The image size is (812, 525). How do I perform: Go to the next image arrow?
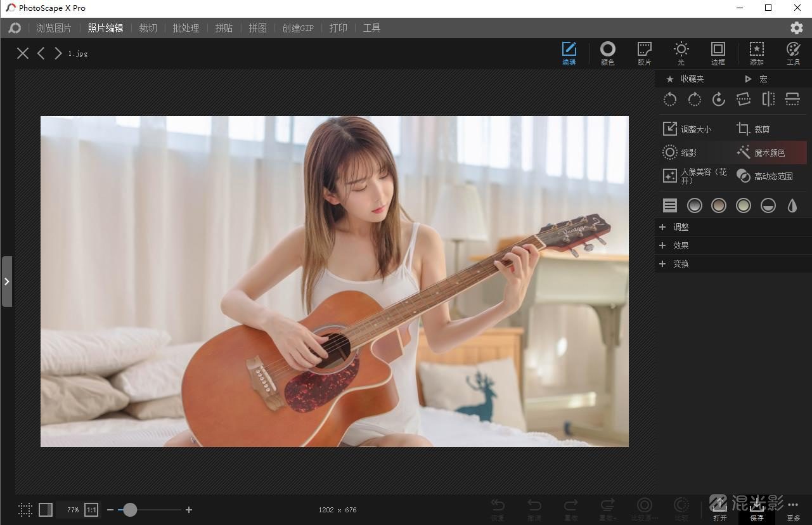pos(58,53)
